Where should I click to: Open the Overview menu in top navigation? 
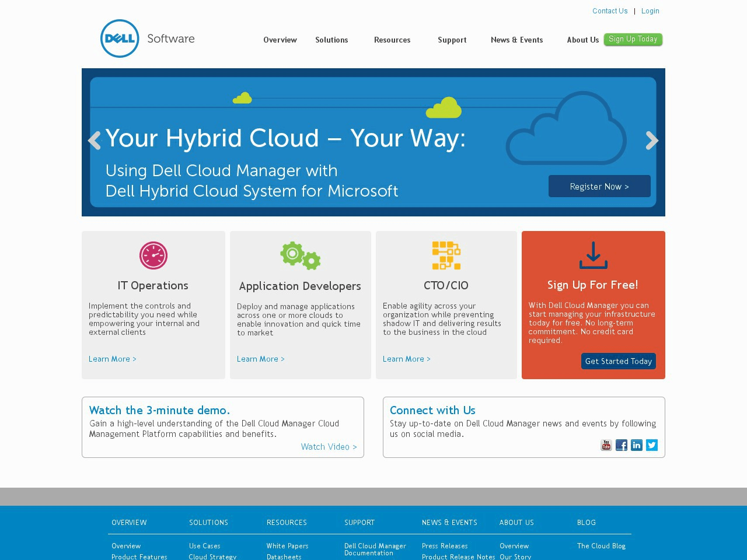pyautogui.click(x=280, y=40)
